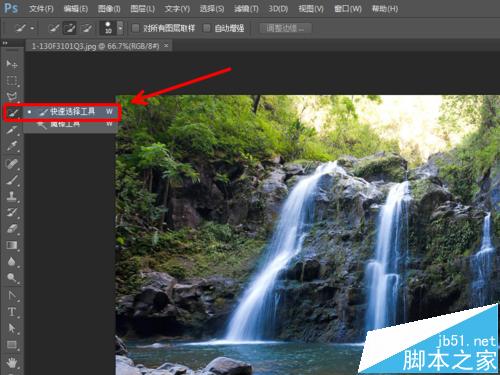Screen dimensions: 500x375
Task: Select the Dodge tool
Action: click(12, 278)
